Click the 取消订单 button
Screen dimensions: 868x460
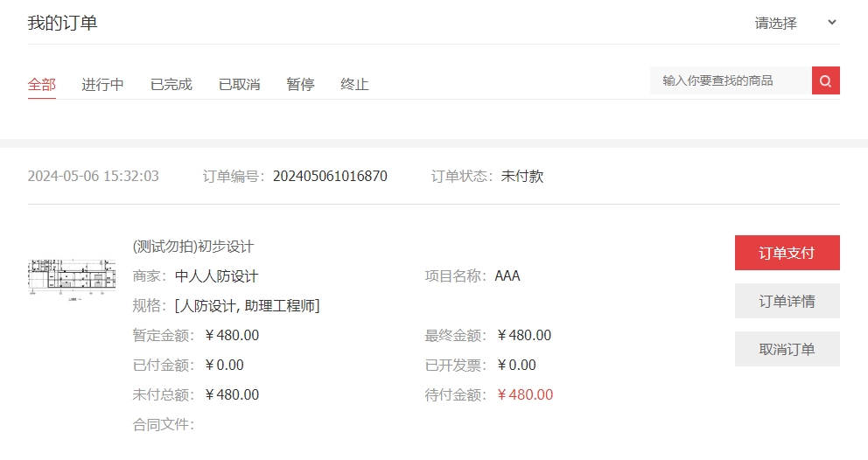pyautogui.click(x=787, y=349)
